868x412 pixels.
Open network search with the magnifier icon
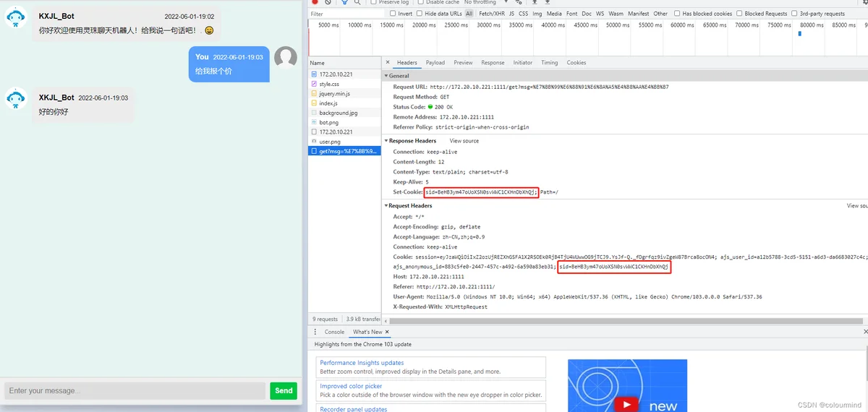click(358, 2)
